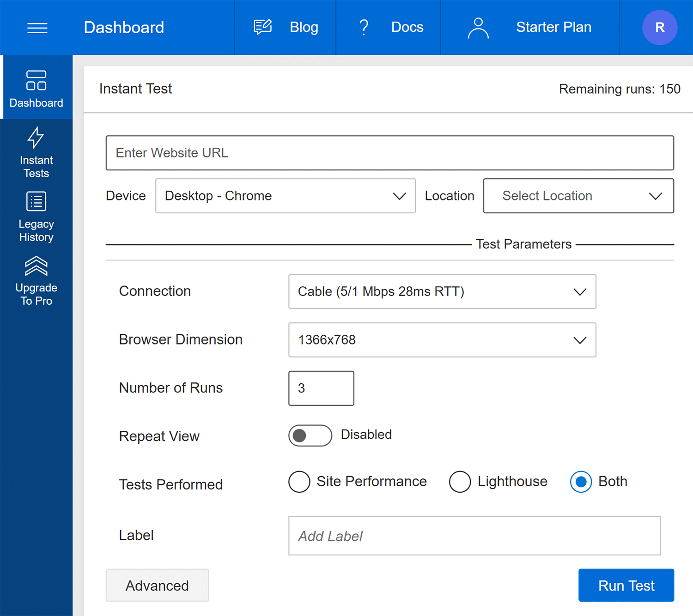Click the Number of Runs label
The height and width of the screenshot is (616, 693).
pyautogui.click(x=171, y=388)
